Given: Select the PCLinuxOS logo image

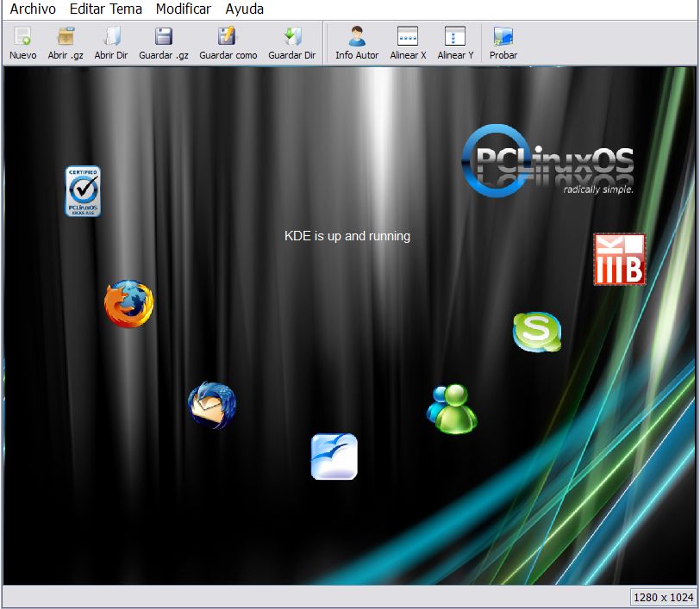Looking at the screenshot, I should tap(547, 161).
